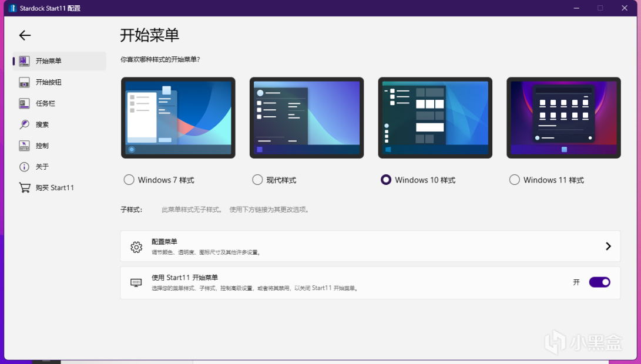Go back using the left arrow icon

(x=25, y=36)
